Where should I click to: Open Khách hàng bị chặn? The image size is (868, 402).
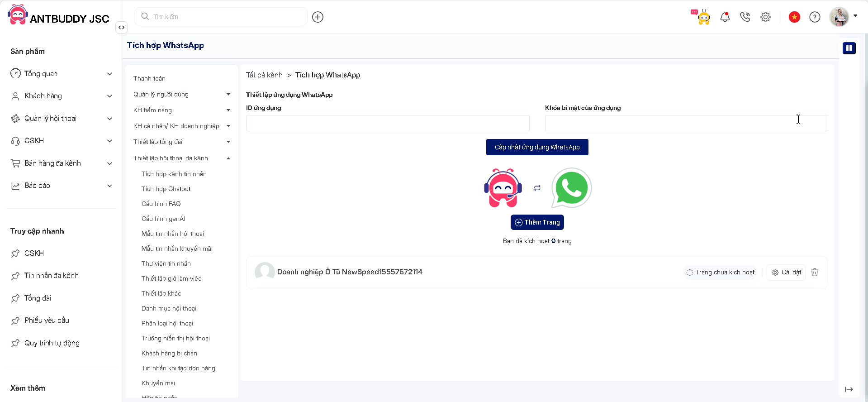click(x=169, y=353)
